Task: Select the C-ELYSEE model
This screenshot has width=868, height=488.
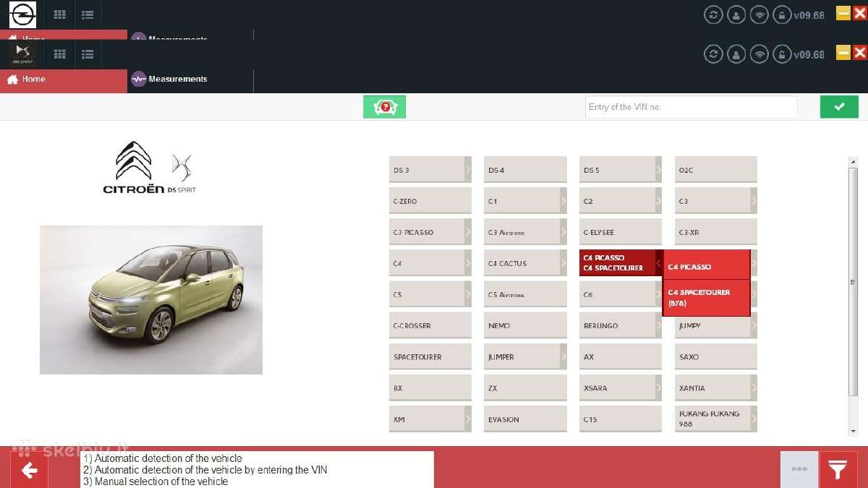Action: 621,232
